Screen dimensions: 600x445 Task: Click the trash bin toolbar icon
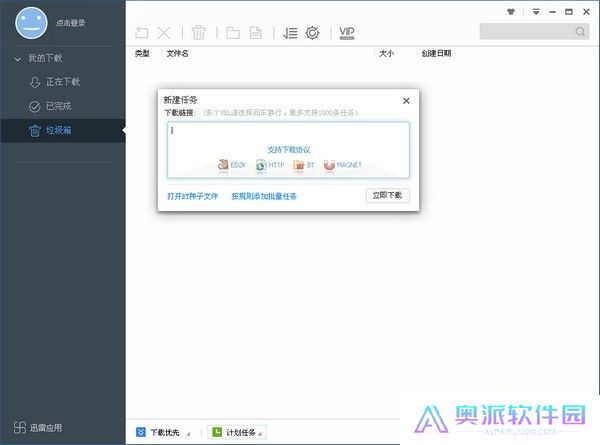199,33
